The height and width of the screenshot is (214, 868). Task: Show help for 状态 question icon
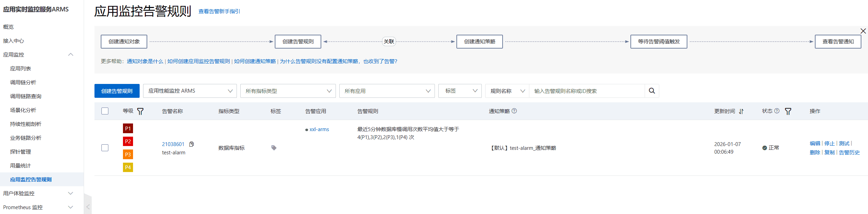[x=777, y=111]
